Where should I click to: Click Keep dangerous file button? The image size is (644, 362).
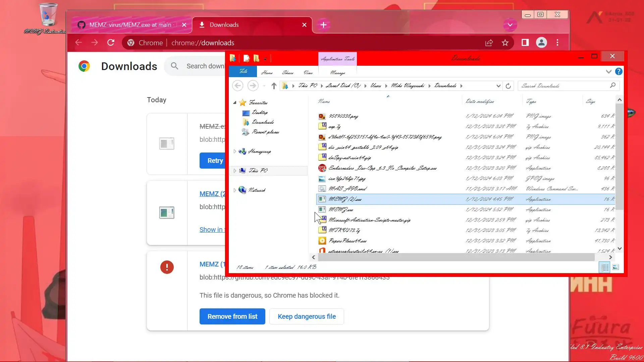[x=307, y=316]
